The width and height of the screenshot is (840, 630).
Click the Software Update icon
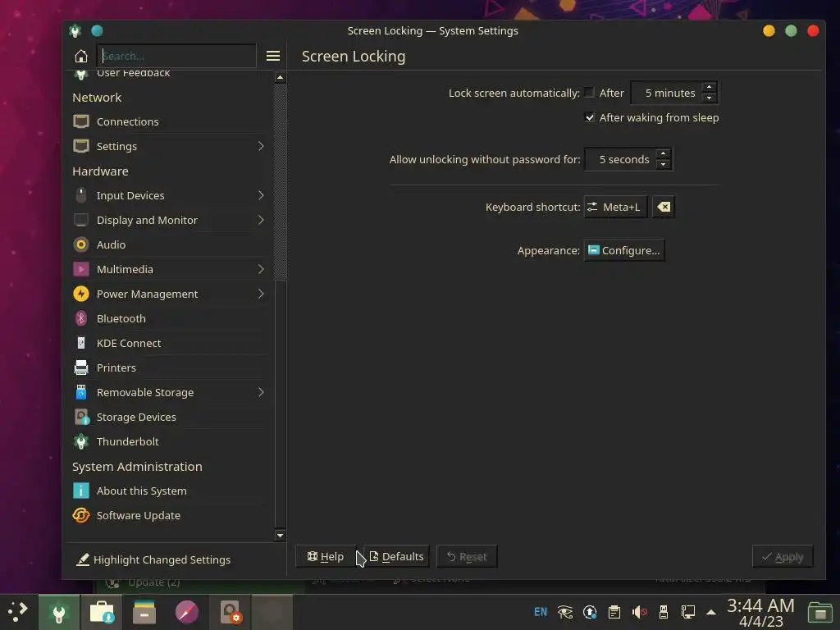pyautogui.click(x=81, y=515)
